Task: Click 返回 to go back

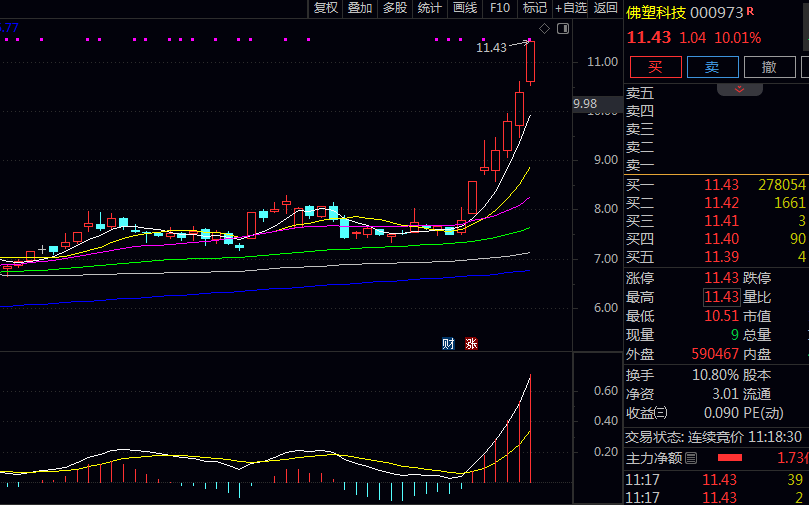Action: pyautogui.click(x=606, y=8)
